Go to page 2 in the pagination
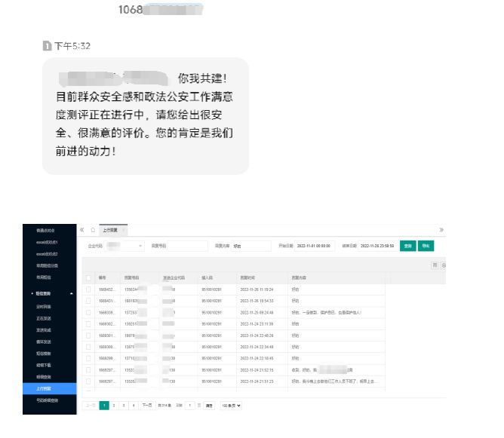Screen dimensions: 504x438 114,406
